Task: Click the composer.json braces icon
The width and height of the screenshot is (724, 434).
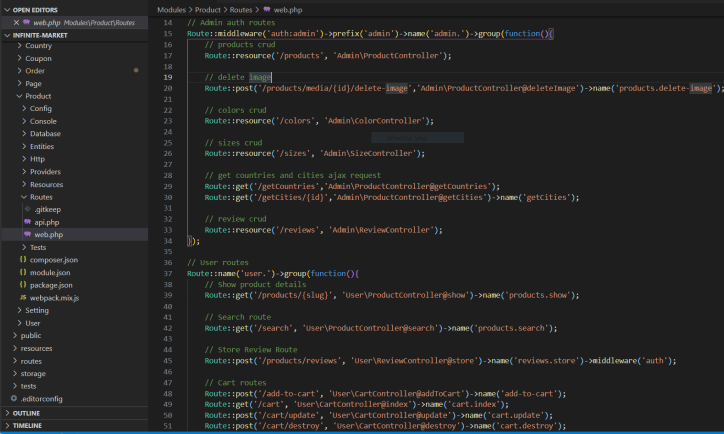Action: [23, 260]
